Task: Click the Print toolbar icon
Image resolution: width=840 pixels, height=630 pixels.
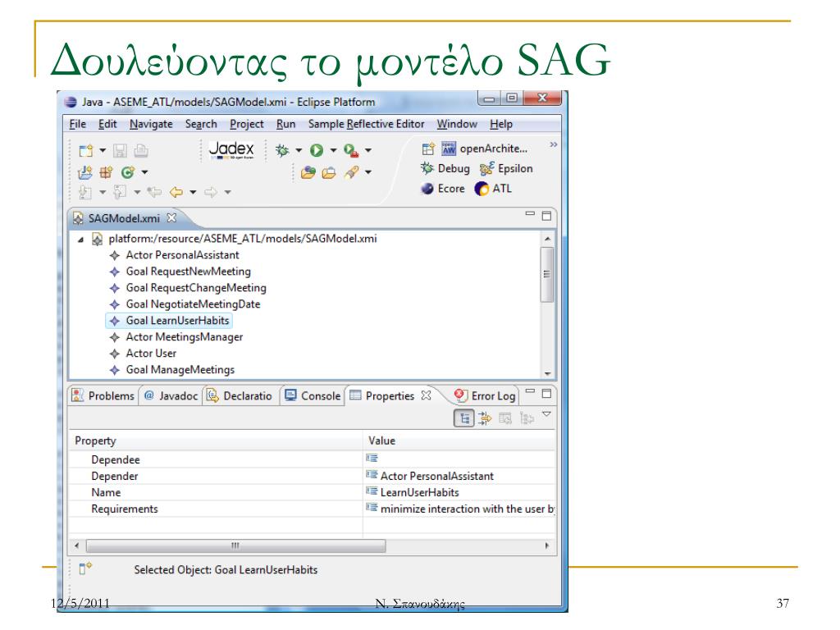Action: pyautogui.click(x=141, y=151)
